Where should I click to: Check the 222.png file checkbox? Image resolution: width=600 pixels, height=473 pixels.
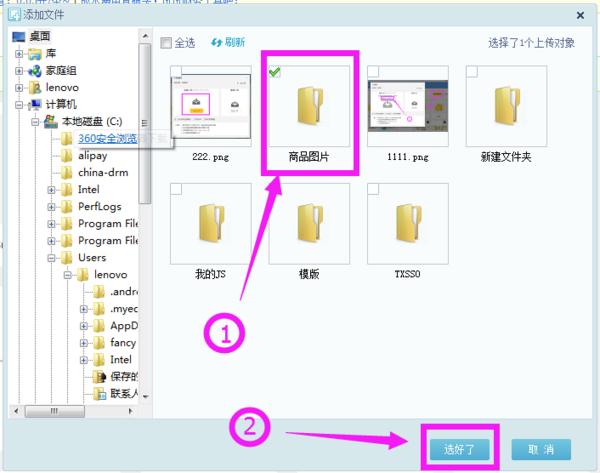click(176, 72)
